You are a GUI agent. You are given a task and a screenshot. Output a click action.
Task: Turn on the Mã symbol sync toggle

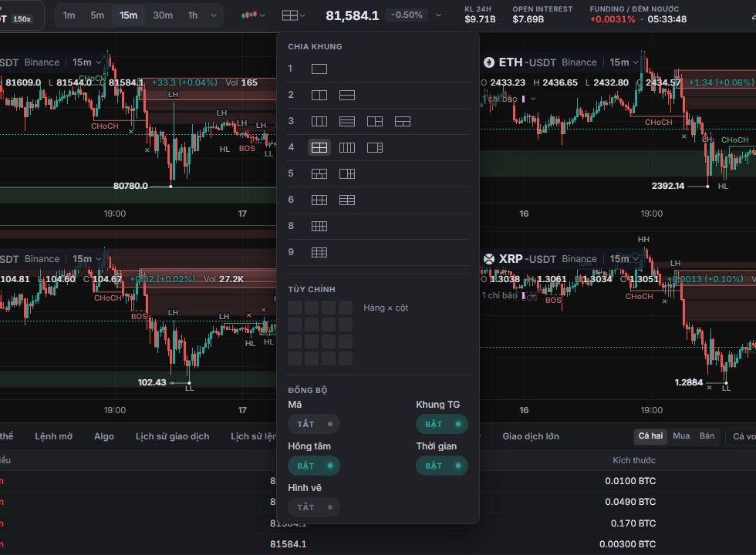point(314,424)
